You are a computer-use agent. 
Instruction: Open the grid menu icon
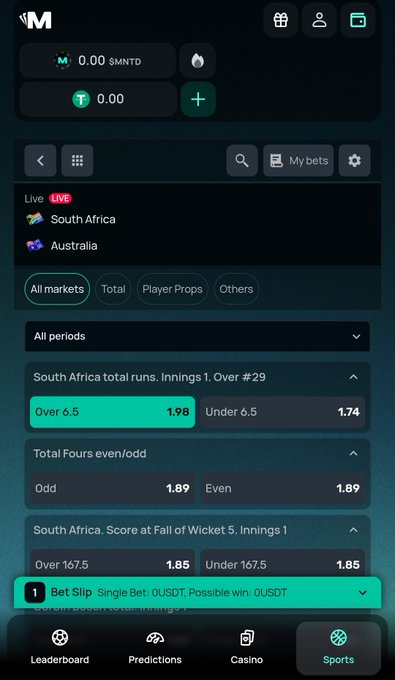[77, 160]
